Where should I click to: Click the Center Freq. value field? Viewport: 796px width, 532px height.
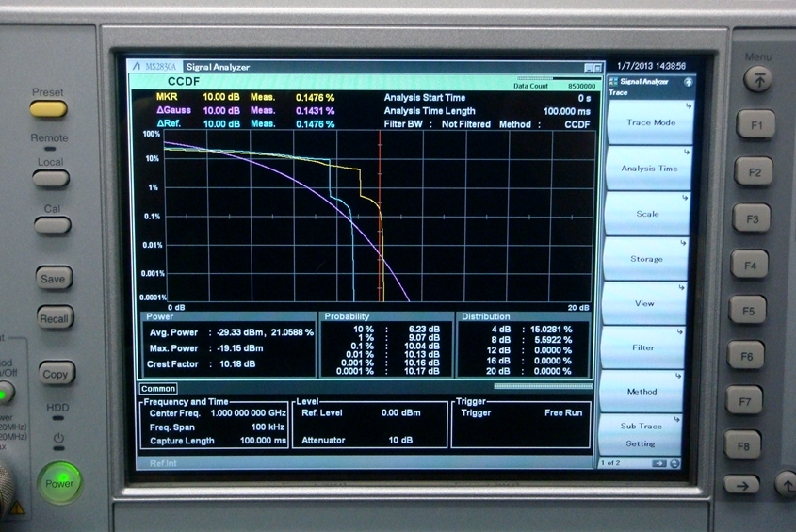click(x=248, y=413)
